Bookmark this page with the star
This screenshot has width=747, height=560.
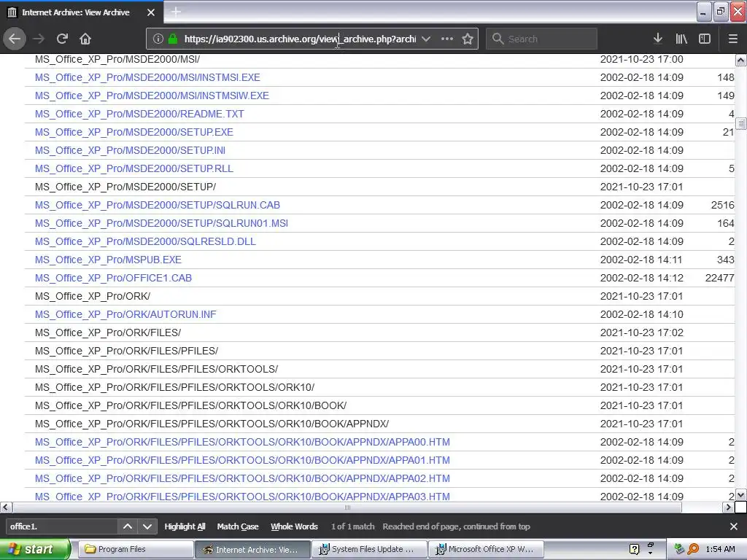[468, 39]
